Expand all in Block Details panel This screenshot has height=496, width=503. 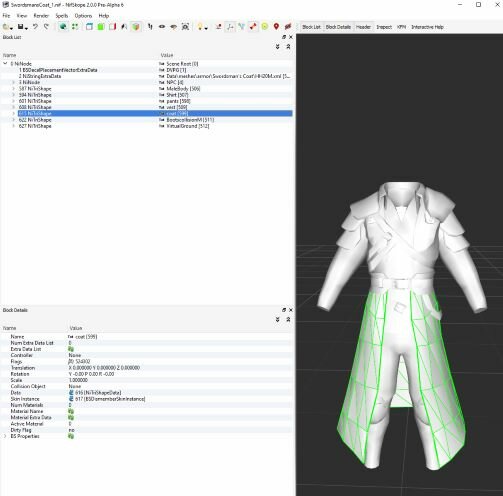(x=278, y=320)
